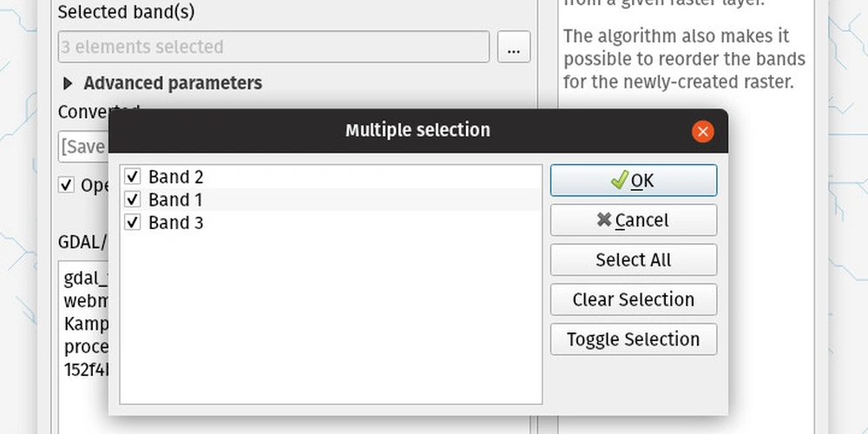Select the Band 2 row label

point(175,176)
